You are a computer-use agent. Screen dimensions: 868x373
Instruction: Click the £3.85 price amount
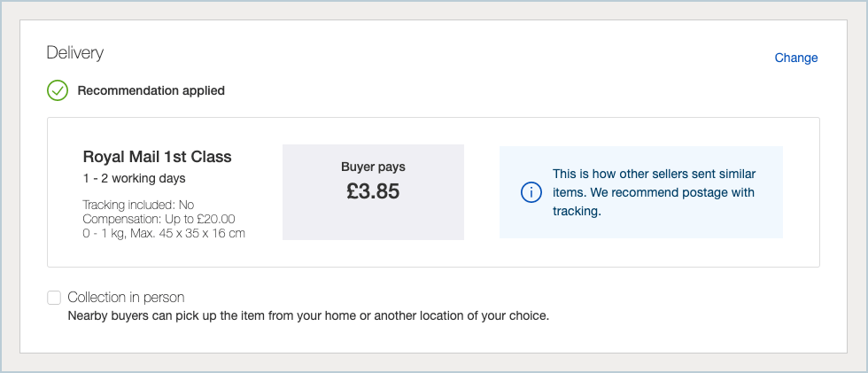click(373, 191)
